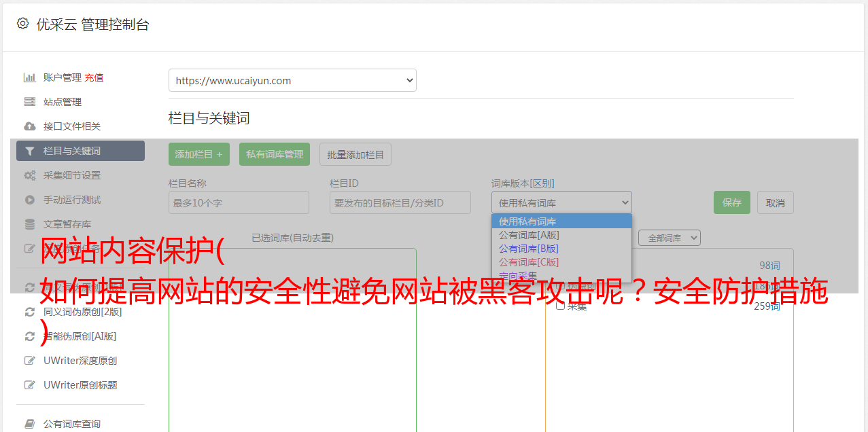Click the refresh icon beside 智能伪原创[AI版]

coord(30,336)
